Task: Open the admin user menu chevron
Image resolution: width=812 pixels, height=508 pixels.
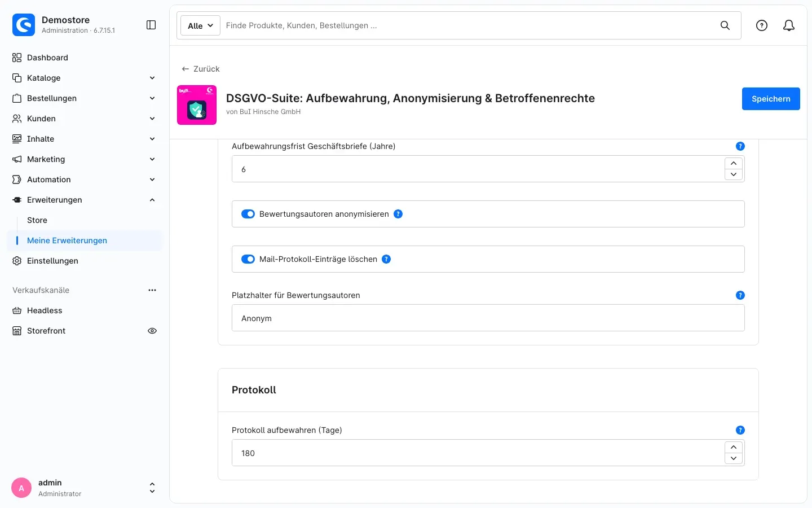Action: pyautogui.click(x=152, y=488)
